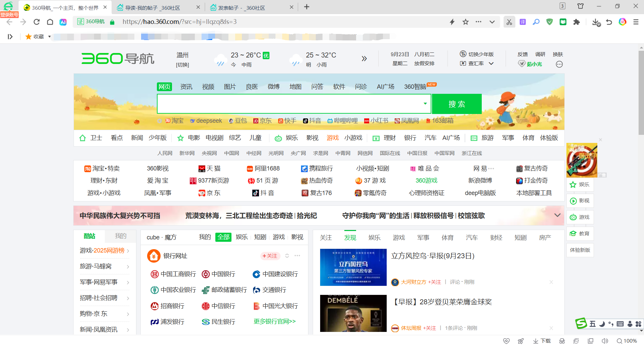644x345 pixels.
Task: Activate the screenshot scissors tool in the toolbar
Action: (509, 22)
